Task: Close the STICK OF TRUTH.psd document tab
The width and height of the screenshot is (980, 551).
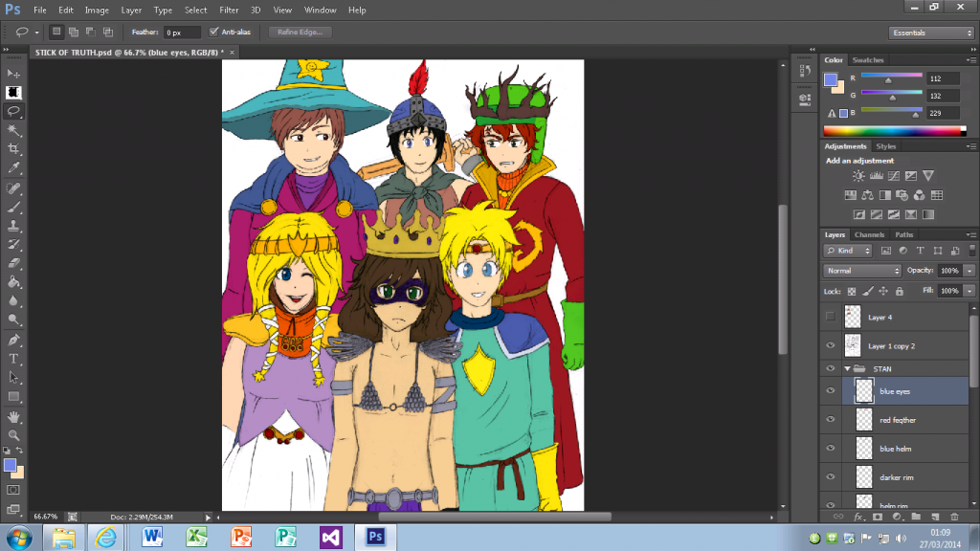Action: point(232,53)
